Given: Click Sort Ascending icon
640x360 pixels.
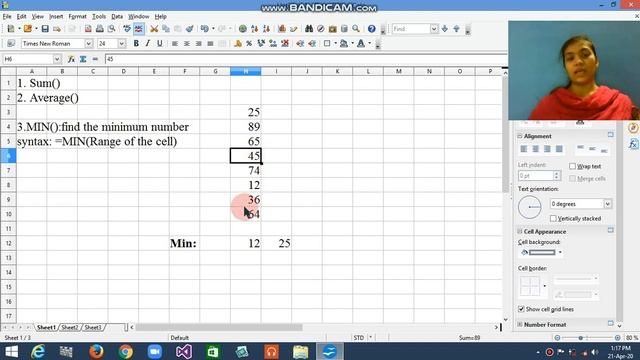Looking at the screenshot, I should click(x=255, y=29).
